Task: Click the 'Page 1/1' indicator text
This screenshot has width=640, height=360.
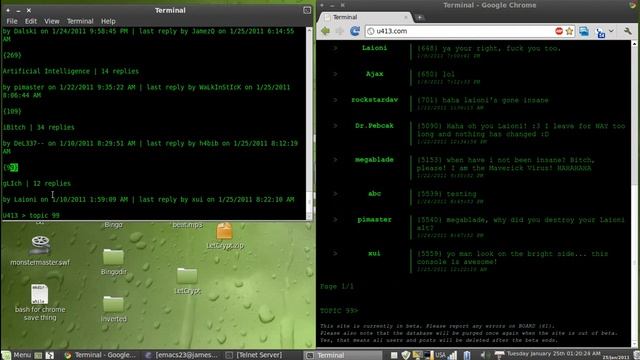Action: pyautogui.click(x=337, y=287)
